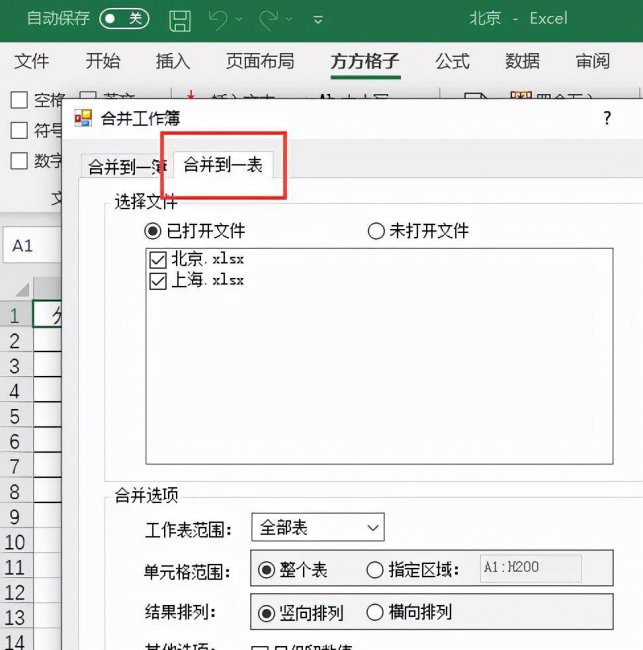Click the 上海.xlsx file name text
Screen dimensions: 643x650
pos(208,280)
